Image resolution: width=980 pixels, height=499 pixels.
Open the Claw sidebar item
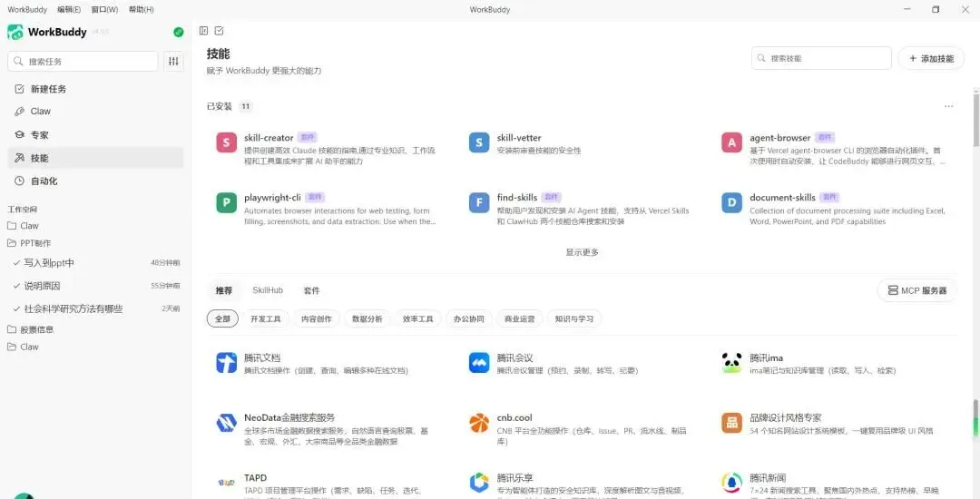pyautogui.click(x=95, y=112)
